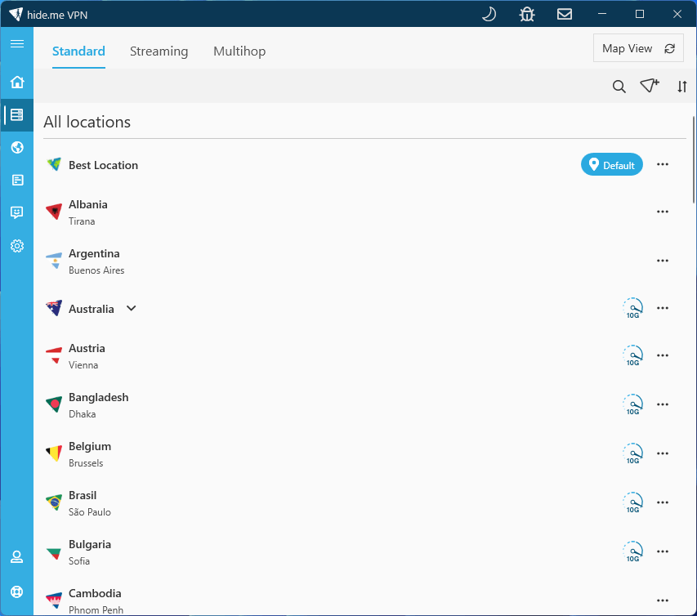Go to Home via sidebar house icon
The width and height of the screenshot is (697, 616).
[x=17, y=83]
